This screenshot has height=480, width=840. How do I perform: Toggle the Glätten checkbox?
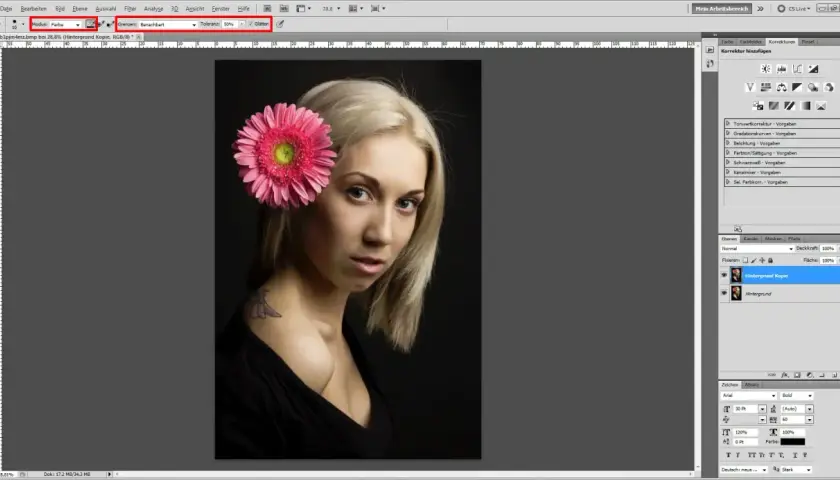(x=250, y=24)
